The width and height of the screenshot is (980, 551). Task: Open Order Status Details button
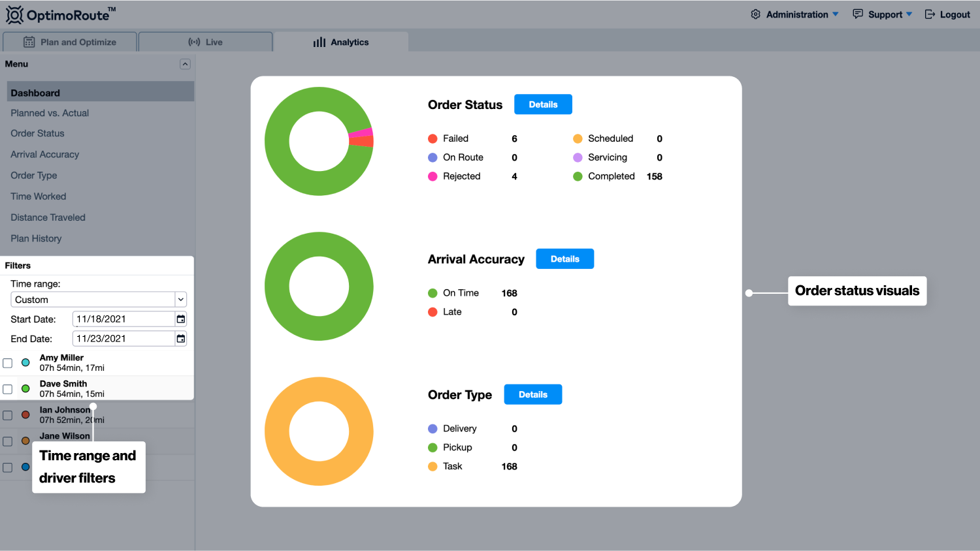click(x=543, y=104)
